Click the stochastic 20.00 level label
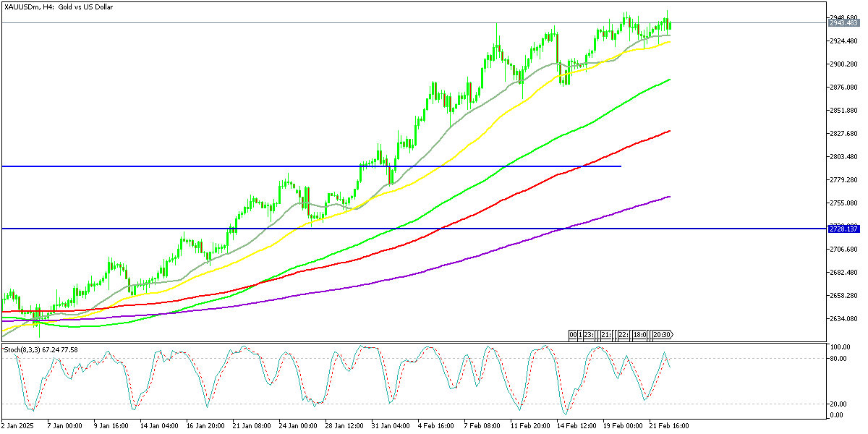The height and width of the screenshot is (434, 868). coord(839,404)
